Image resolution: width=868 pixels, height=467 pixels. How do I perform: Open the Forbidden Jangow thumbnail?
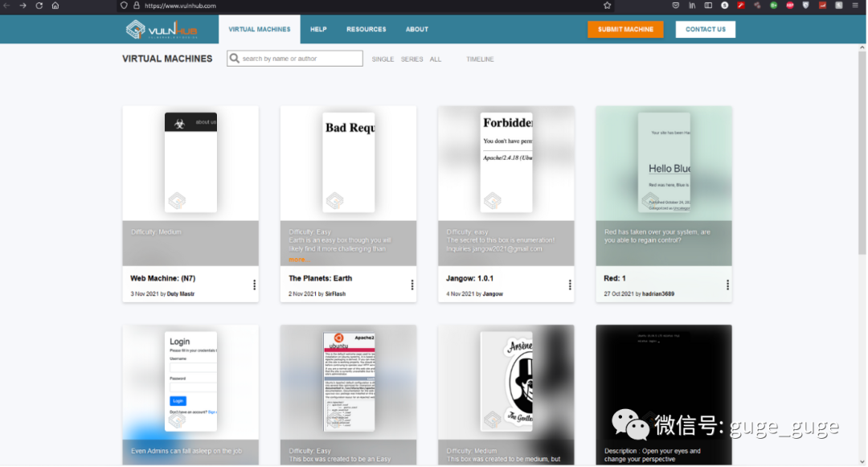tap(506, 162)
